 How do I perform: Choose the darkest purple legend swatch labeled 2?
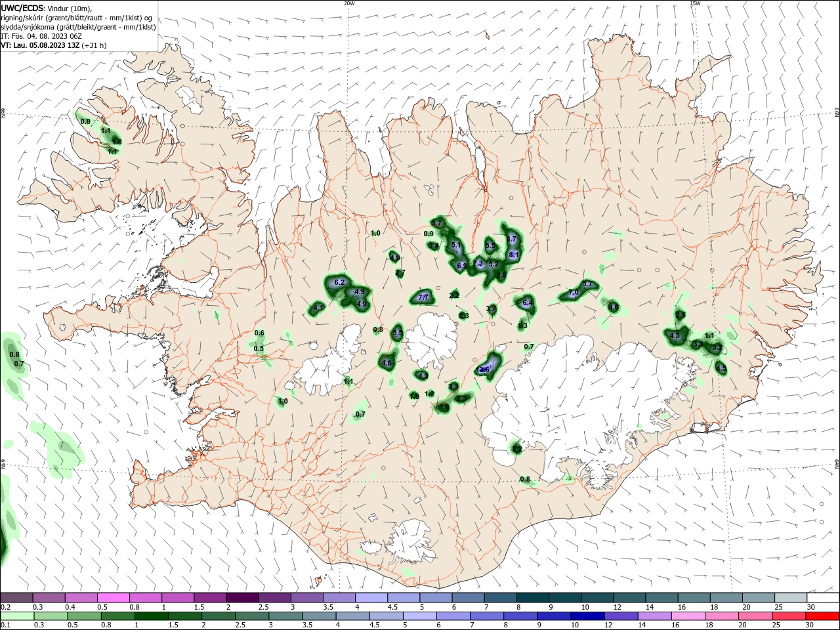pyautogui.click(x=241, y=598)
